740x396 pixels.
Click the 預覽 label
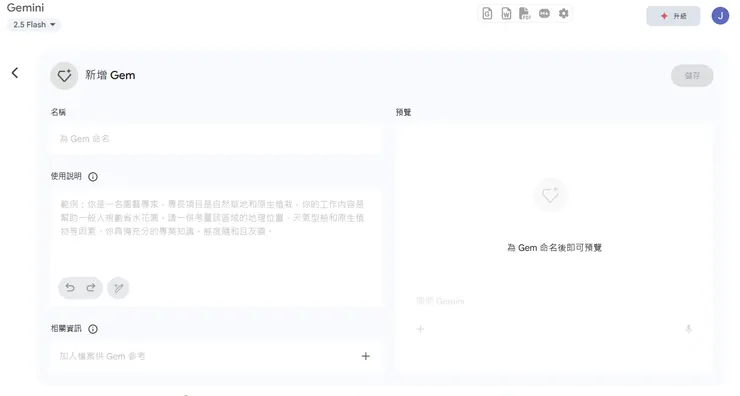[x=404, y=112]
